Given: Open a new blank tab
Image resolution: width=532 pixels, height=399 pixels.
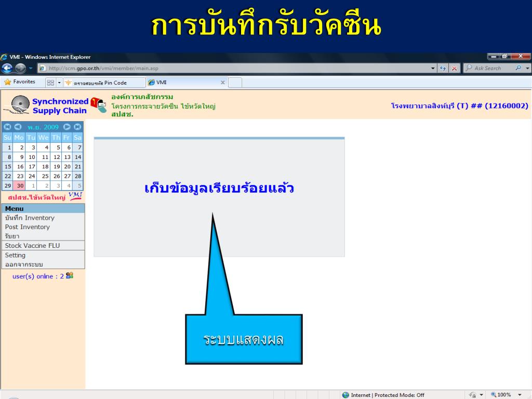Looking at the screenshot, I should (x=235, y=83).
